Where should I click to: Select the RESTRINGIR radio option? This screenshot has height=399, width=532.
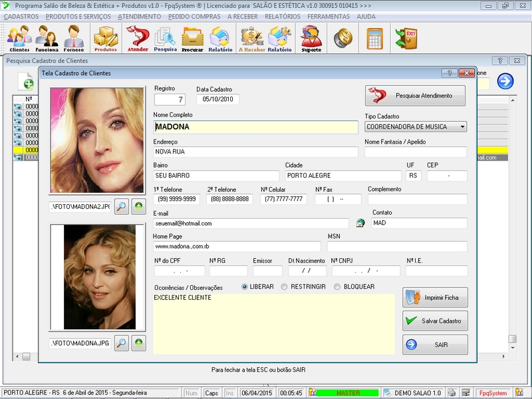[x=284, y=287]
